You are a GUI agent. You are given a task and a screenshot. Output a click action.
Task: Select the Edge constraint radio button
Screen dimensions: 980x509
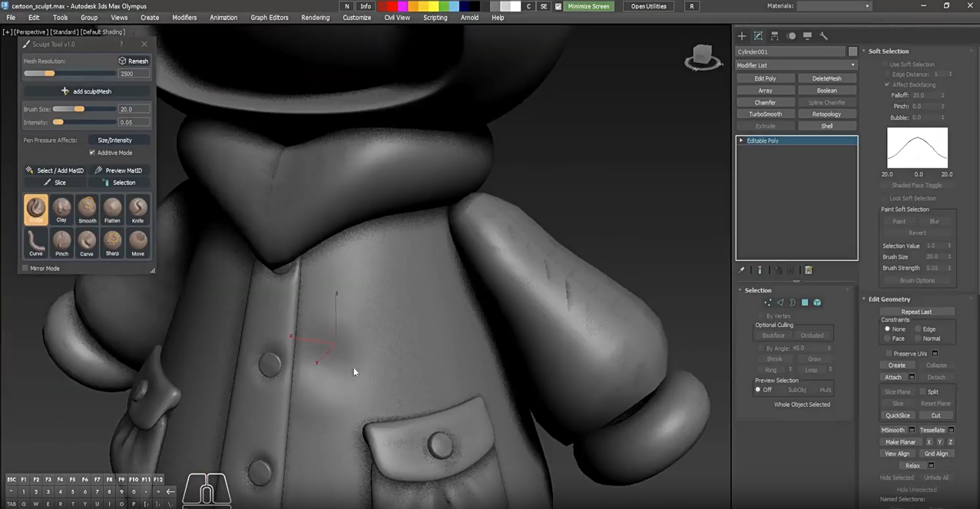tap(918, 329)
